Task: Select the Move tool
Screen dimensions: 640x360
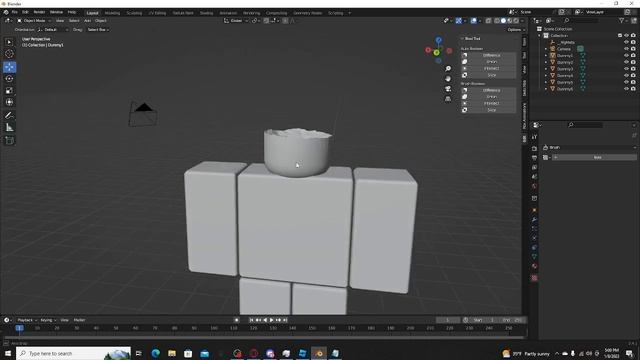Action: tap(9, 67)
